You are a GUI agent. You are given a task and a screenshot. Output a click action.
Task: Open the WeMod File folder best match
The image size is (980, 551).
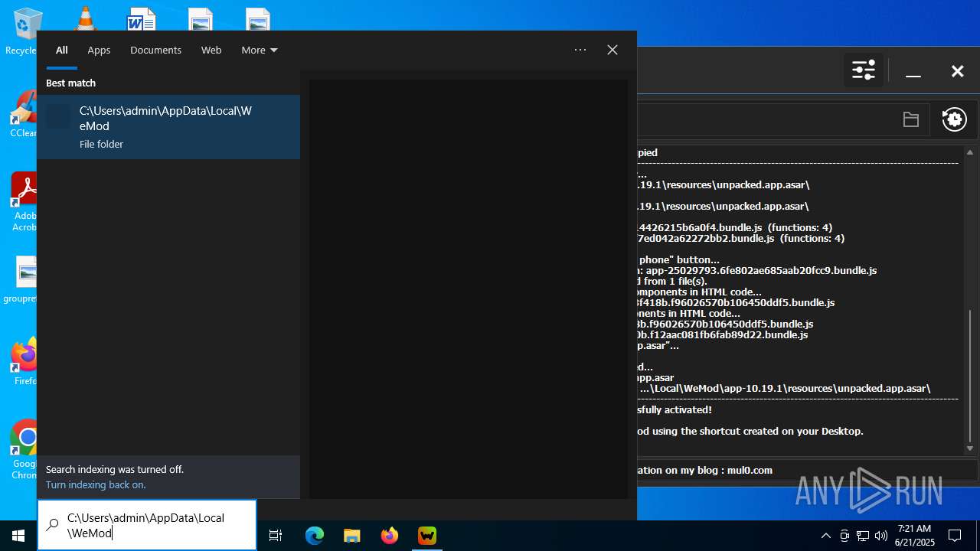(x=168, y=127)
